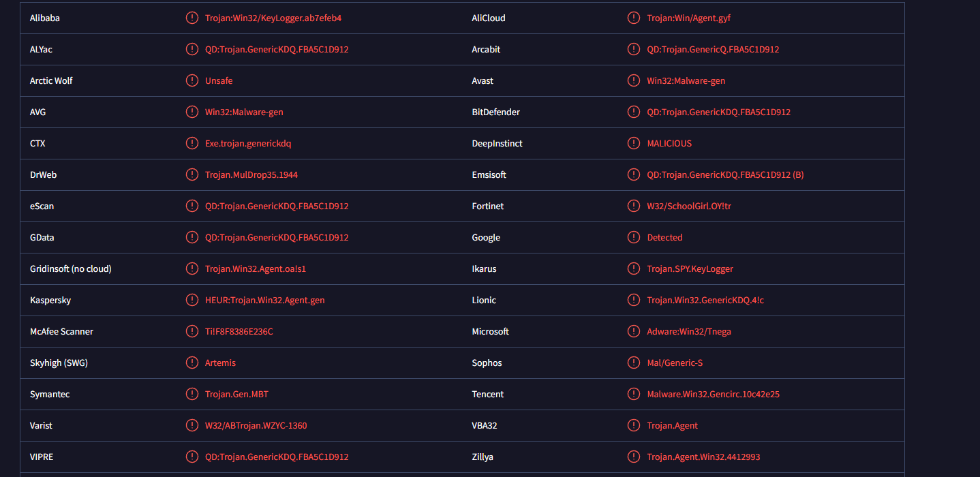Image resolution: width=980 pixels, height=477 pixels.
Task: Select the McAfee Scanner vendor name
Action: (x=61, y=331)
